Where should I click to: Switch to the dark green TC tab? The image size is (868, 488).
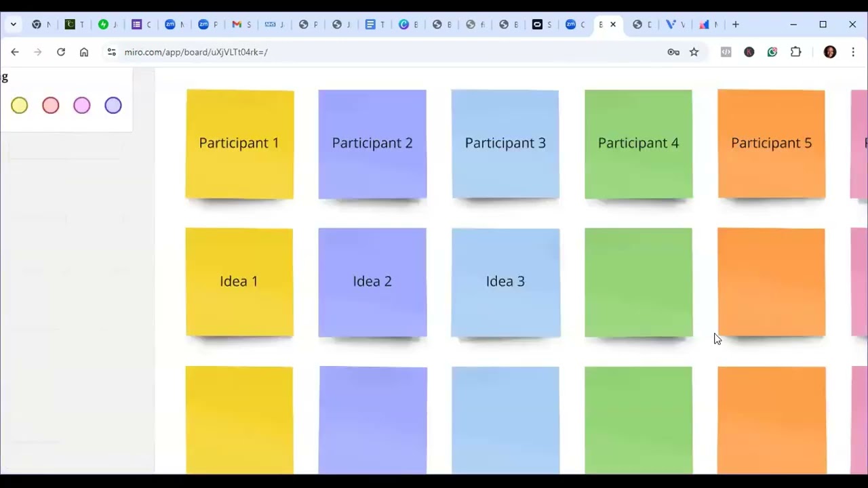(x=74, y=24)
